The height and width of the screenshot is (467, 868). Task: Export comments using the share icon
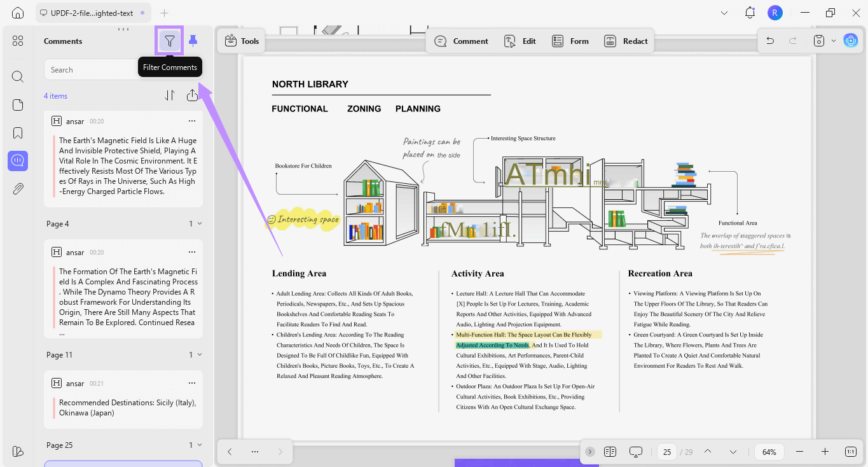point(192,95)
